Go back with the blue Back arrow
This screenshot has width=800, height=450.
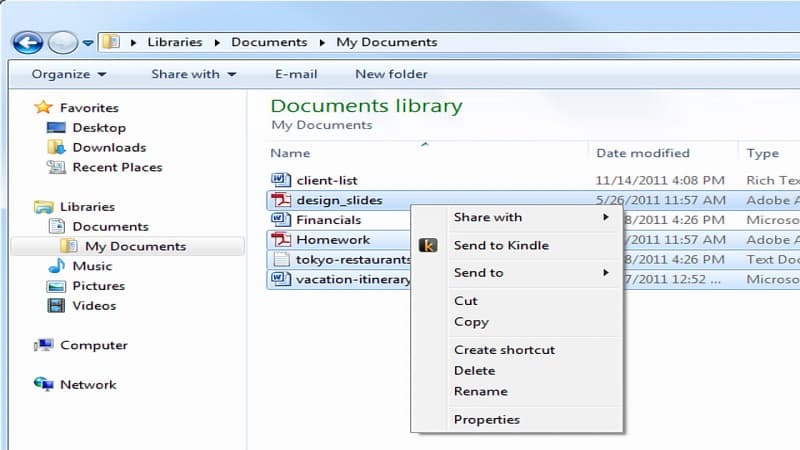point(28,42)
